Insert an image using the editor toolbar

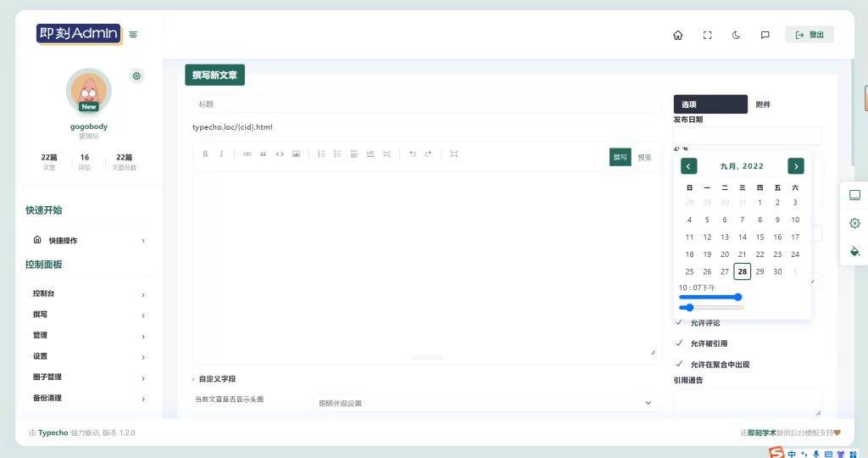[x=296, y=154]
